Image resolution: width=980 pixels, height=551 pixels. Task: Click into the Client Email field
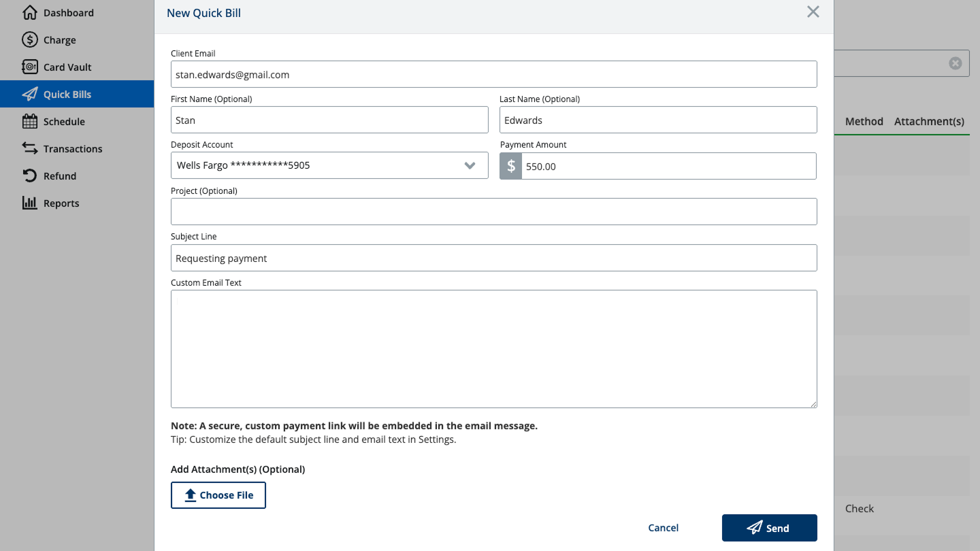click(493, 75)
